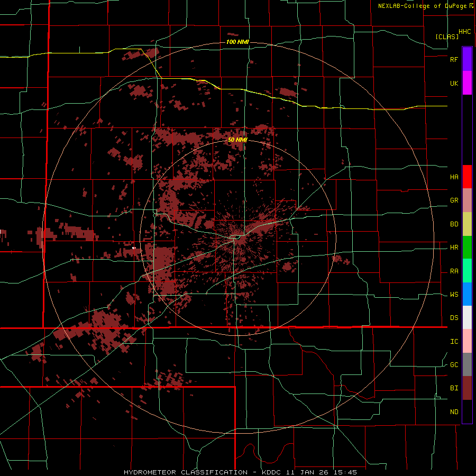Click the IC legend label
The width and height of the screenshot is (476, 476).
(454, 342)
